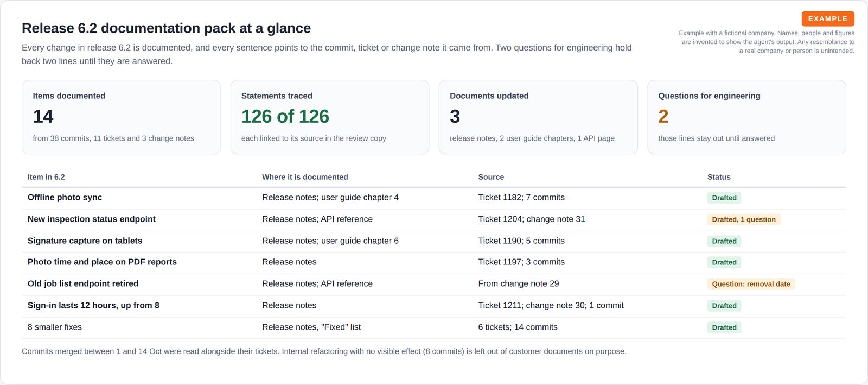Click the value 14 in Items documented
This screenshot has height=385, width=868.
point(43,116)
